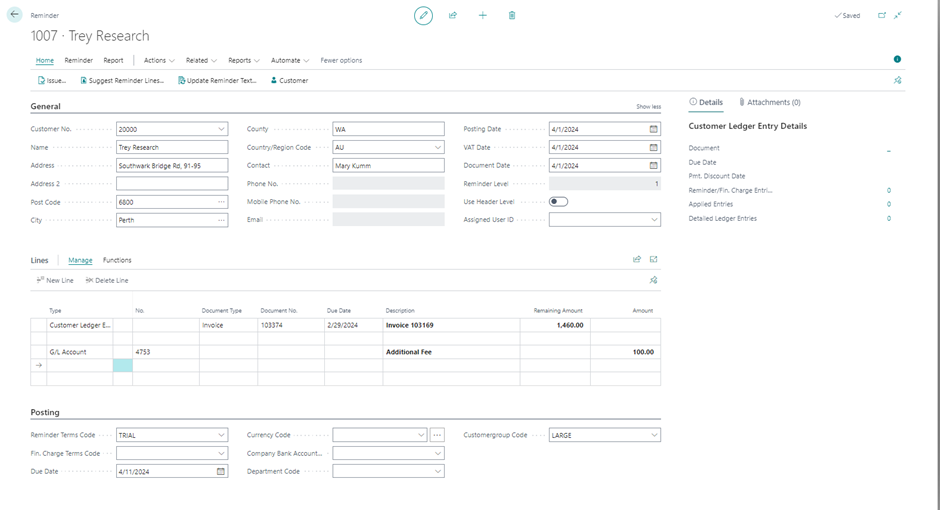Click the empty Address 2 field

(172, 184)
